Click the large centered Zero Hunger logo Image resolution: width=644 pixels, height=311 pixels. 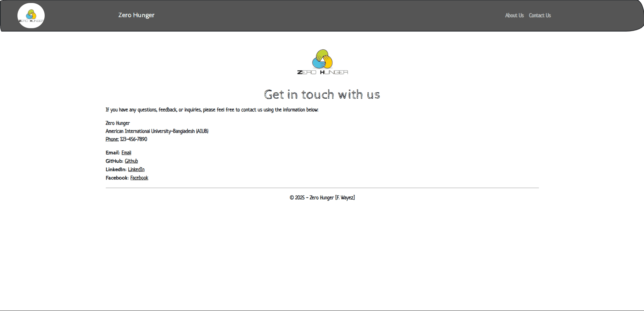(322, 62)
